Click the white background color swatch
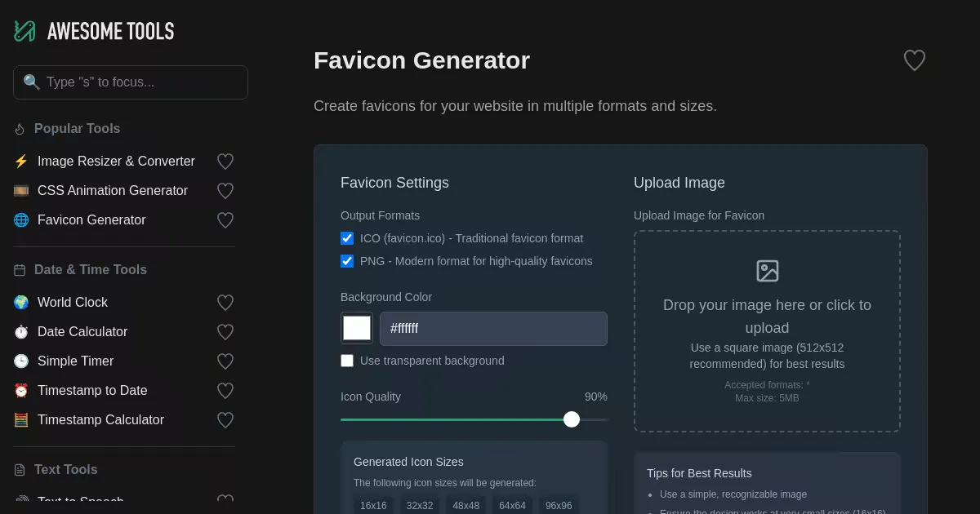 click(357, 328)
